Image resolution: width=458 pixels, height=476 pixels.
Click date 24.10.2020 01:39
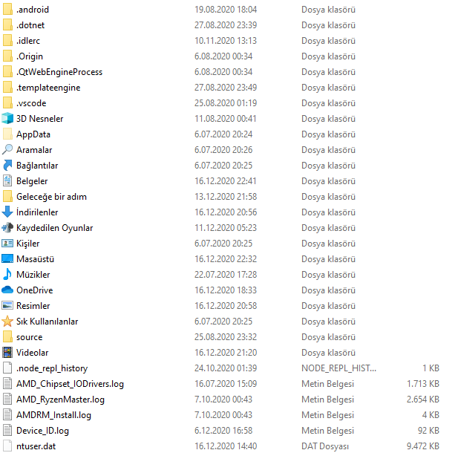point(226,368)
